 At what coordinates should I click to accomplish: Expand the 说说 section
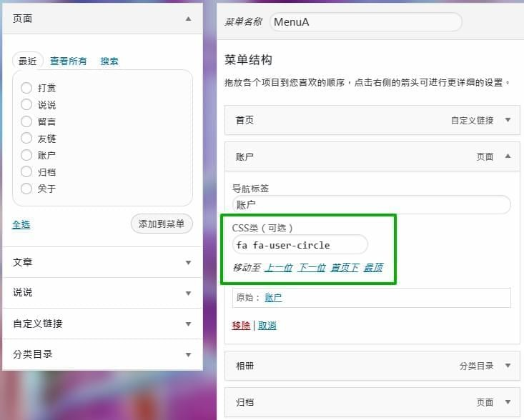[x=188, y=293]
